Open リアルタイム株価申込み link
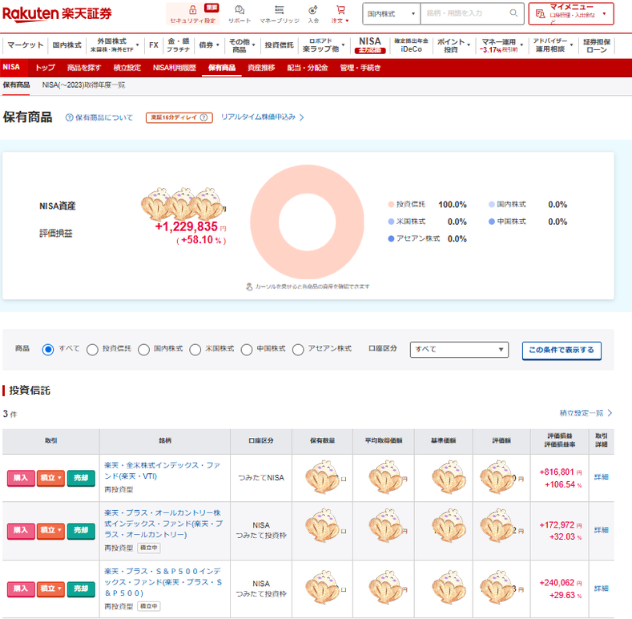The image size is (632, 619). point(262,117)
